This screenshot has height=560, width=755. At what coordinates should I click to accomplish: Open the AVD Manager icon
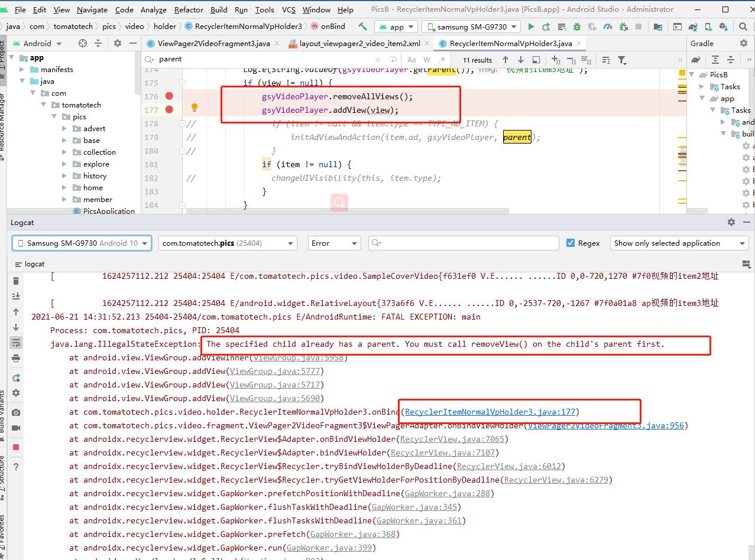click(x=708, y=27)
